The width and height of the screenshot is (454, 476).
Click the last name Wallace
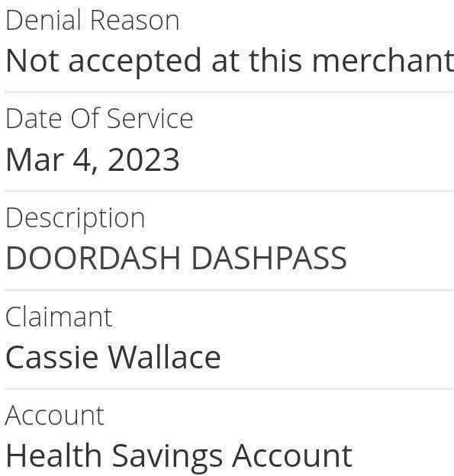(165, 357)
